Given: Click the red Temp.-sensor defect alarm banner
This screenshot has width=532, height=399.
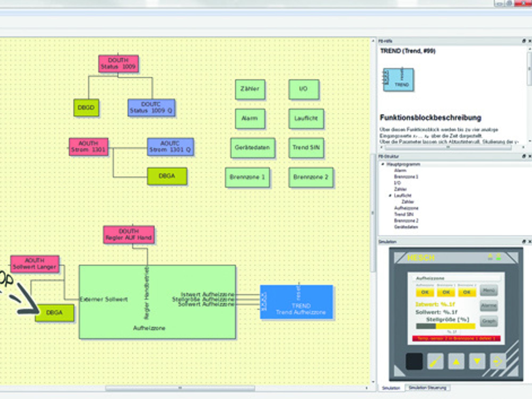Looking at the screenshot, I should point(456,339).
